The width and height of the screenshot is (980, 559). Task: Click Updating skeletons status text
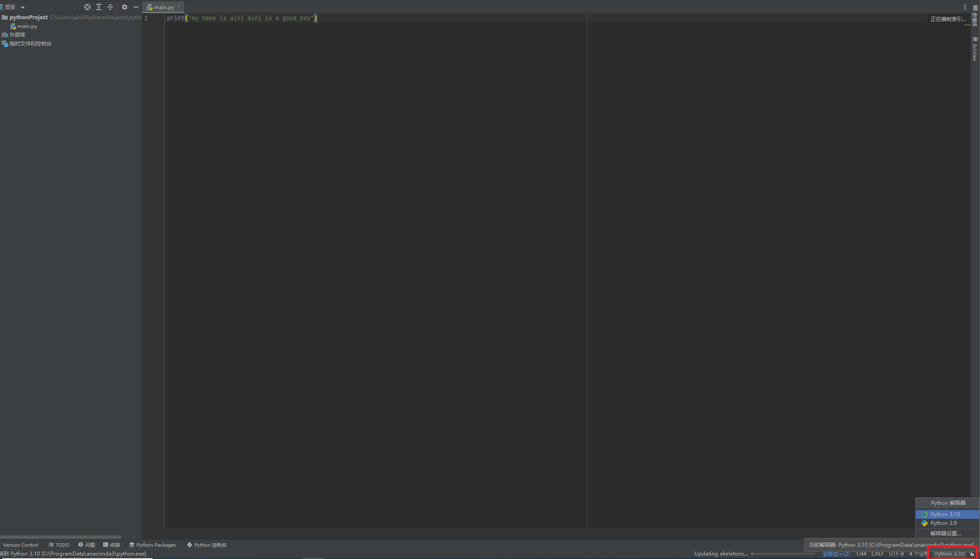pos(721,554)
